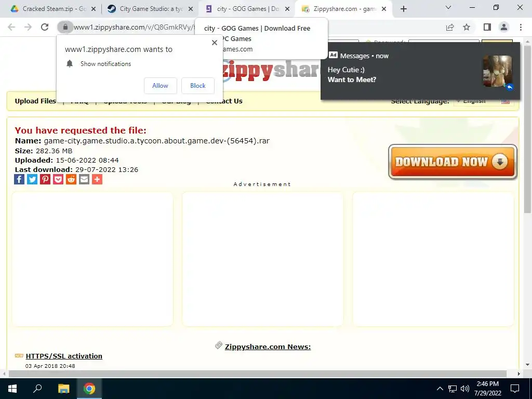Viewport: 532px width, 399px height.
Task: Switch to Cracked Steam.zip tab
Action: tap(49, 9)
